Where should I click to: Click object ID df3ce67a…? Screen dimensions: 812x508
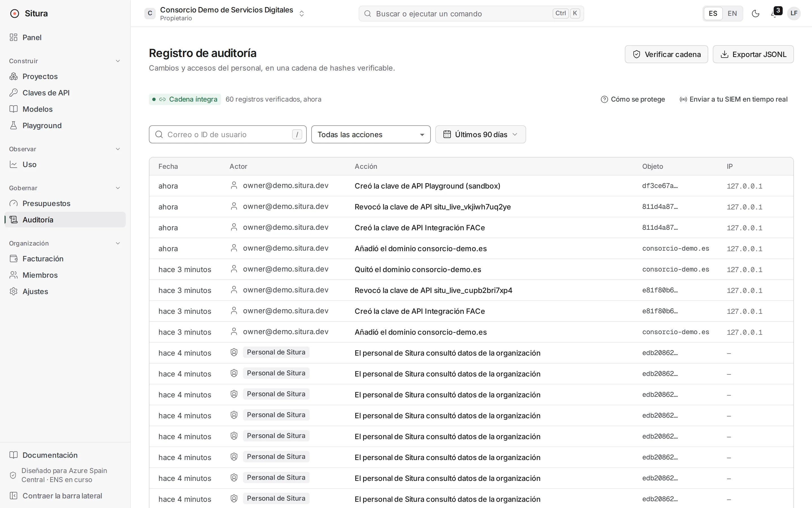(x=660, y=186)
